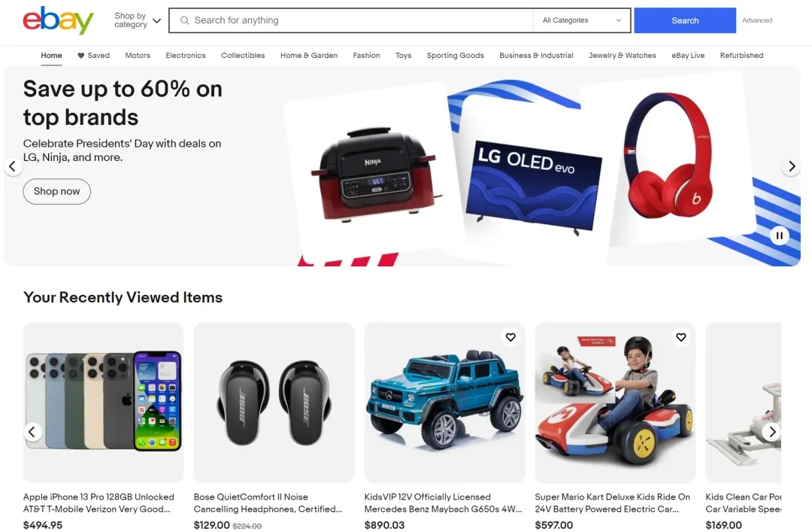Show next recently viewed items
Image resolution: width=812 pixels, height=532 pixels.
(x=771, y=431)
